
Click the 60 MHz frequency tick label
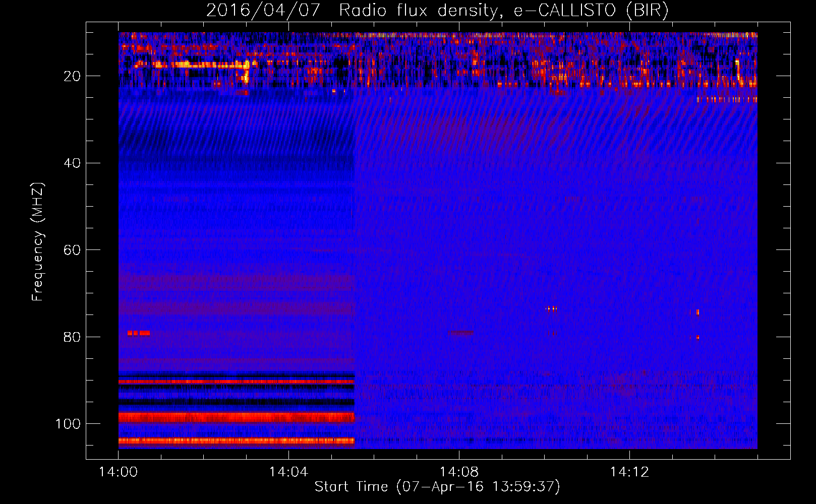pos(72,250)
